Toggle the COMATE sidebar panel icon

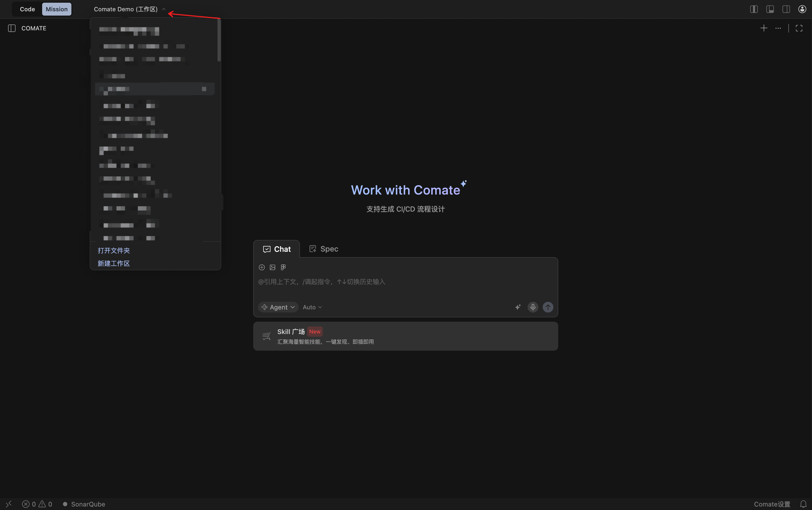(x=12, y=28)
